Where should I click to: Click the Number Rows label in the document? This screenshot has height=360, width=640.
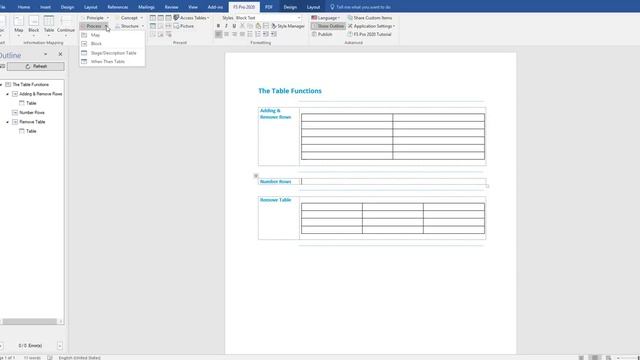click(276, 182)
